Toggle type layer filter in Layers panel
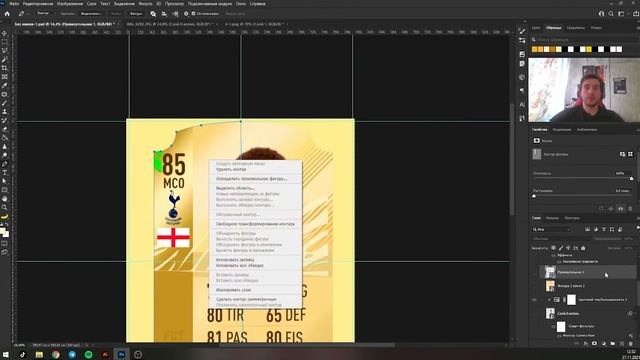 [x=604, y=229]
